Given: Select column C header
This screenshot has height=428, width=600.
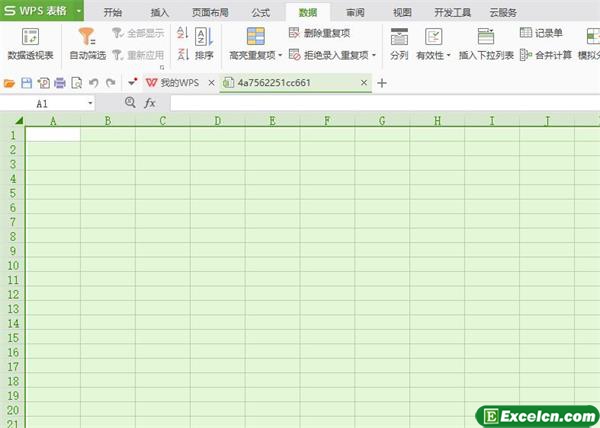Looking at the screenshot, I should point(163,121).
